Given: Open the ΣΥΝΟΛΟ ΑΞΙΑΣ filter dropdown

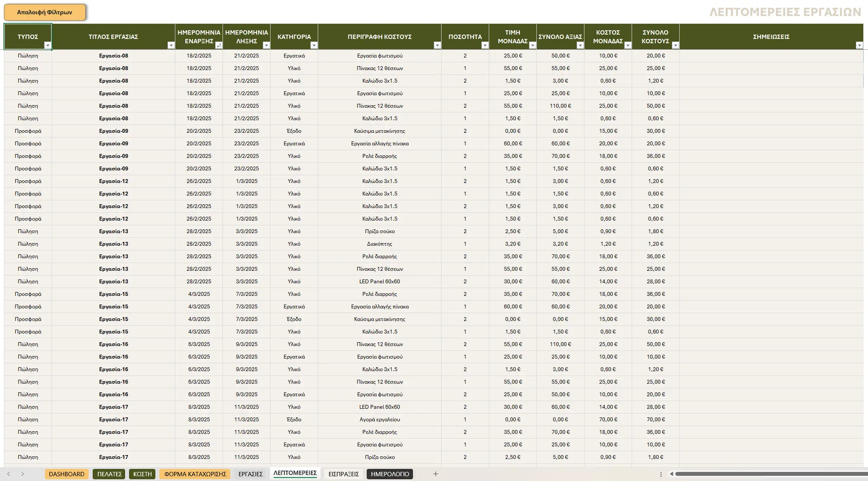Looking at the screenshot, I should click(x=580, y=45).
